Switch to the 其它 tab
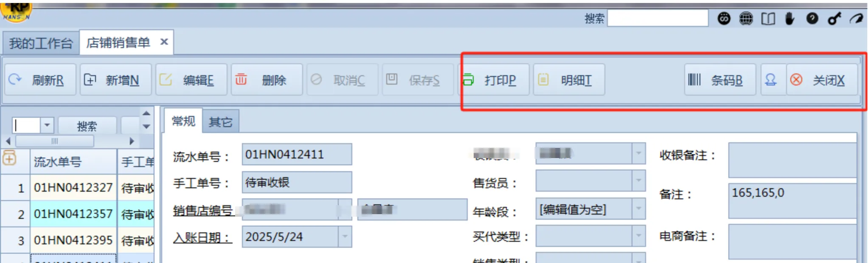Viewport: 868px width, 263px height. point(220,122)
